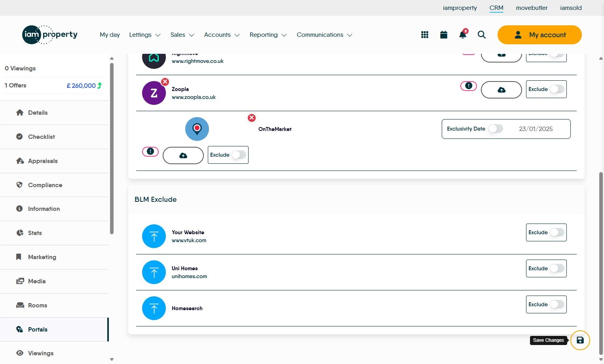The width and height of the screenshot is (604, 364).
Task: Click the Your Website upload arrow icon
Action: point(154,236)
